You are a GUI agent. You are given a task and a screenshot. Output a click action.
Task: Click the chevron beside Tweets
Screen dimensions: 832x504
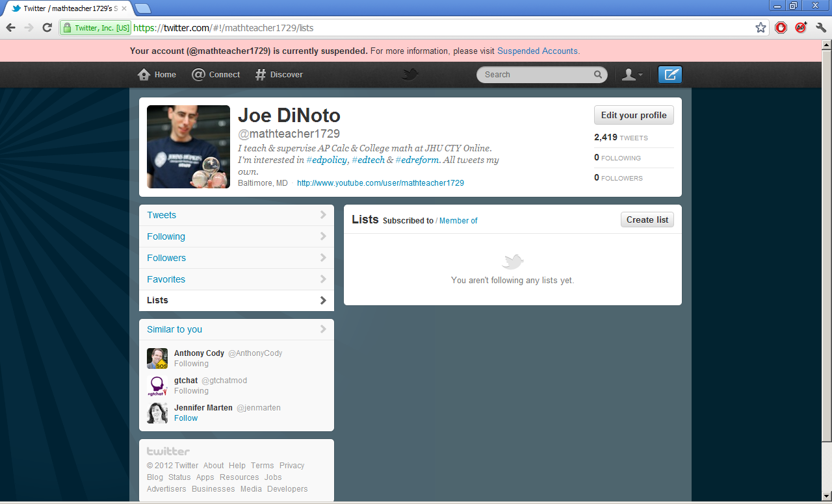tap(323, 215)
